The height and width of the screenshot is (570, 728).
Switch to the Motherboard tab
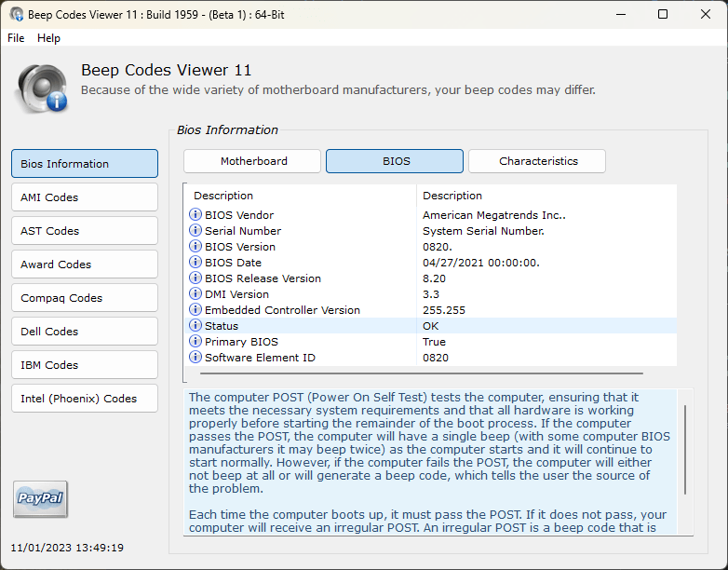pos(252,161)
